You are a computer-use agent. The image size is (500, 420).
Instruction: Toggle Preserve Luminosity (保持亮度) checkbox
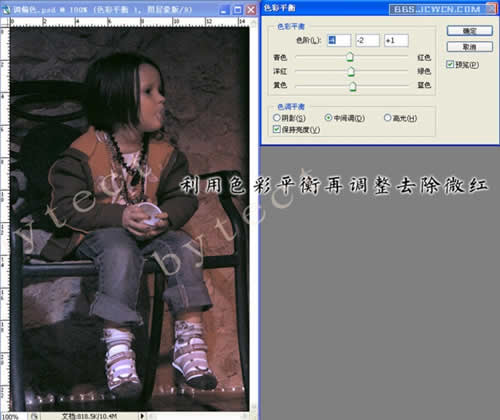point(276,129)
